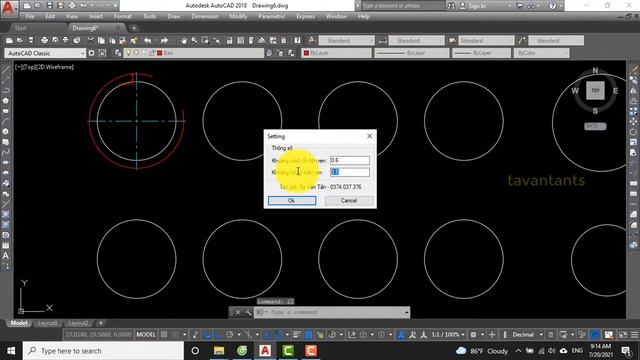Toggle the light bulb on/off for the current layer
Screen dimensions: 640x360
click(x=128, y=53)
